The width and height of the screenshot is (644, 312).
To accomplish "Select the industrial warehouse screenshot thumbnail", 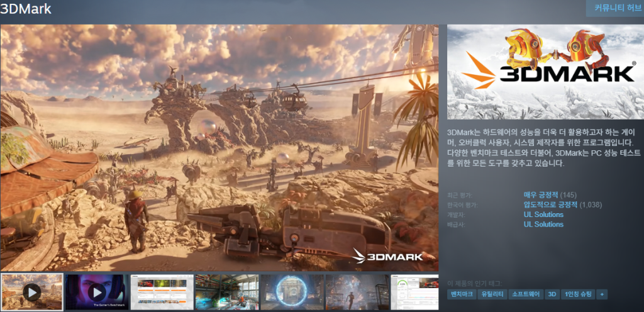I will click(x=226, y=292).
